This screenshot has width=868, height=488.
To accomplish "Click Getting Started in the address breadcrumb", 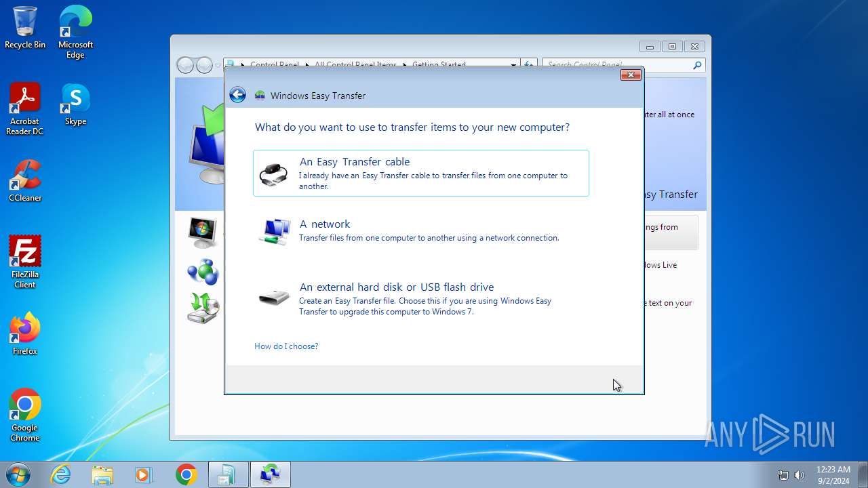I will click(439, 65).
